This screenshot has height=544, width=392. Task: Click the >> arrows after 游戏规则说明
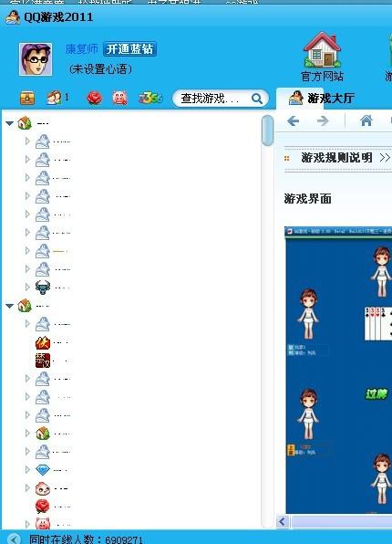[385, 158]
